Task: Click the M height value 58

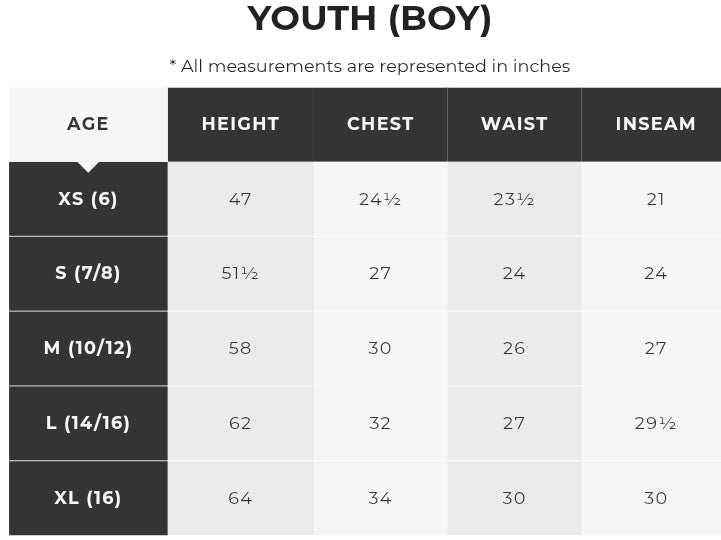Action: click(240, 348)
